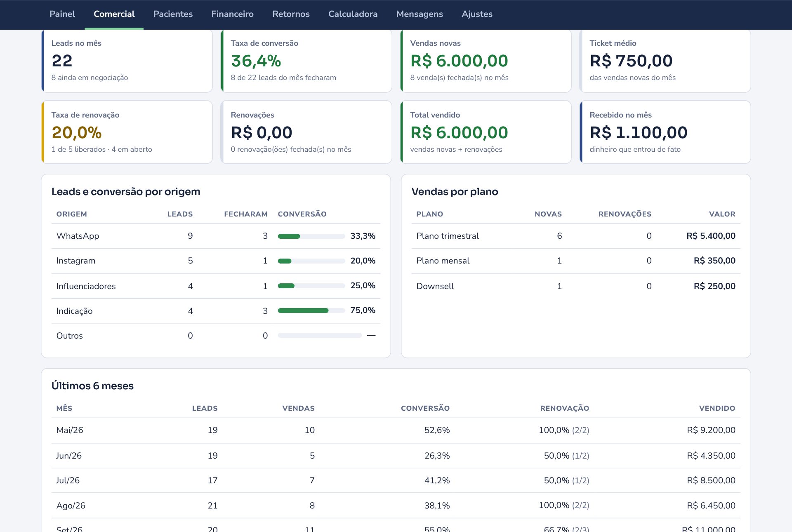
Task: Select the WhatsApp origin row label
Action: point(78,236)
